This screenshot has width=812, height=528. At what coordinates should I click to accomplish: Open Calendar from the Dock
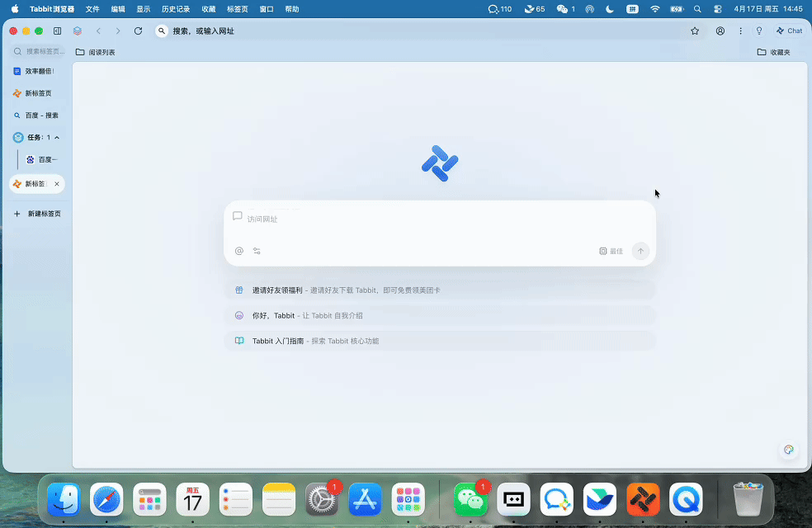192,499
